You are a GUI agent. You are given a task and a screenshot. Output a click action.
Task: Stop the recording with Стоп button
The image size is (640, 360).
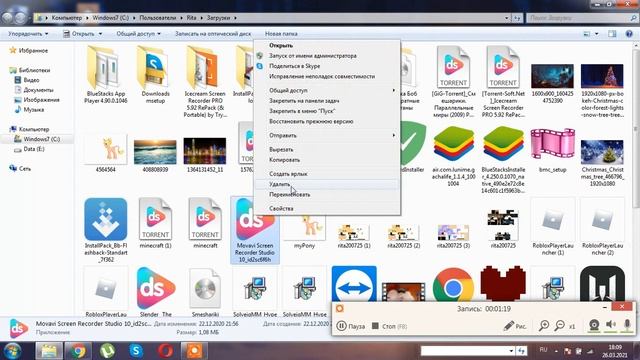pos(389,326)
